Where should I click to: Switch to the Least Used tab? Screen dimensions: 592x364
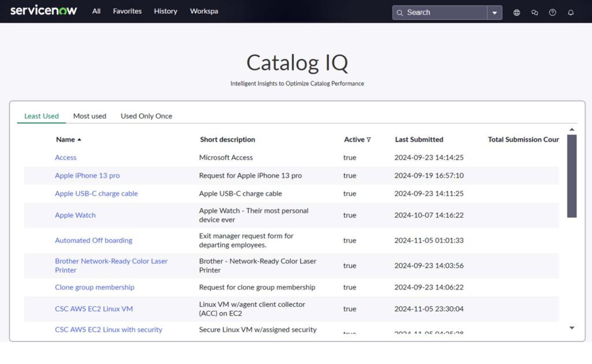[x=42, y=116]
